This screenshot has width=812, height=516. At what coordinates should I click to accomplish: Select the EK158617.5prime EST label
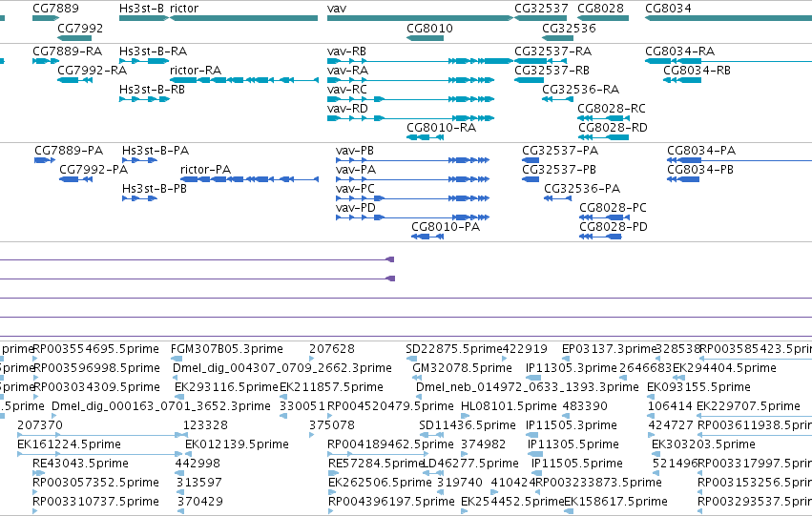tap(615, 501)
